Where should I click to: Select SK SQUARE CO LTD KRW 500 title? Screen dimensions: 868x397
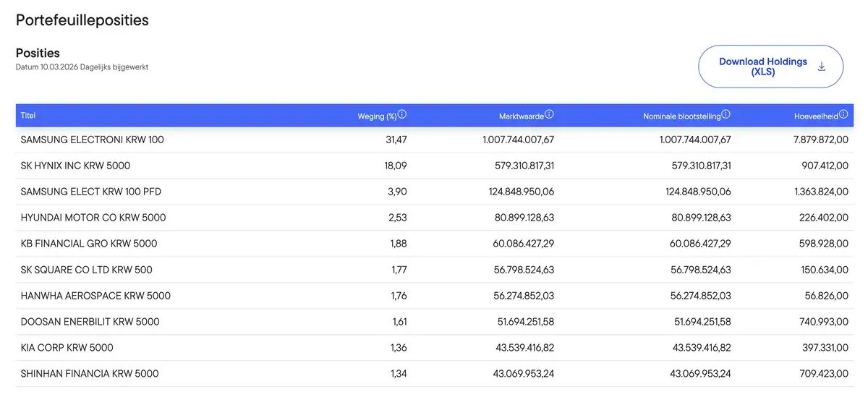coord(87,270)
